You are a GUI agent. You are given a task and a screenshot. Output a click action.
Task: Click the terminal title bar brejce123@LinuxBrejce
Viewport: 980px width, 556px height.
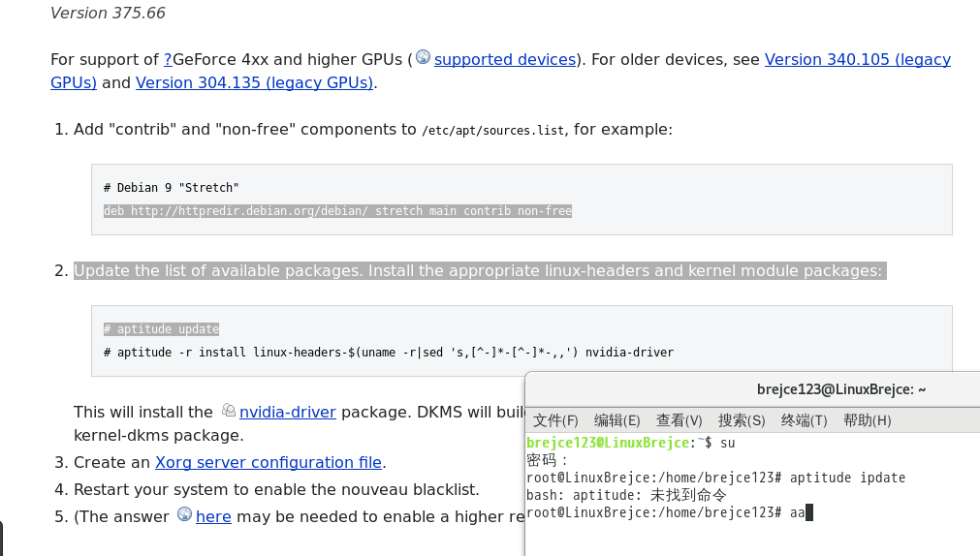(841, 389)
